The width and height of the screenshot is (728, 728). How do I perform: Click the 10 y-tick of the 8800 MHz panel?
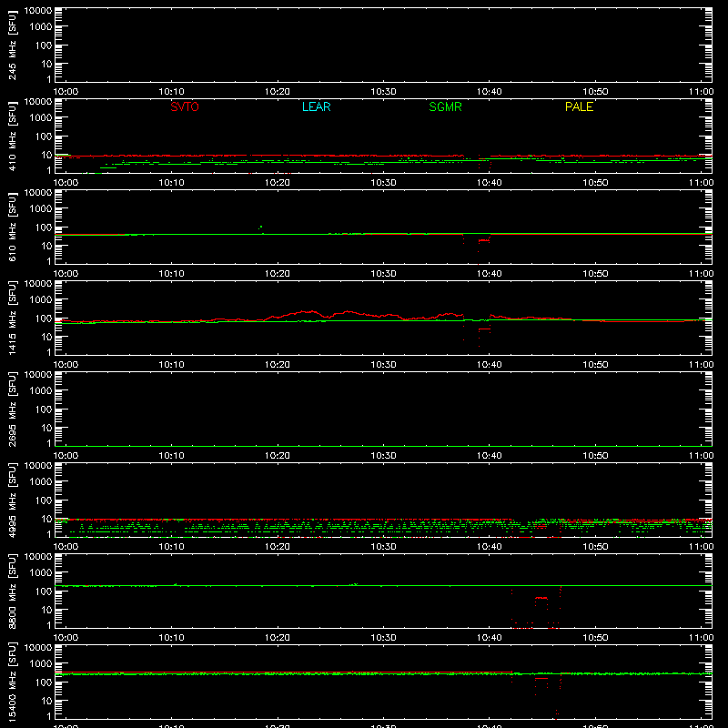click(47, 610)
